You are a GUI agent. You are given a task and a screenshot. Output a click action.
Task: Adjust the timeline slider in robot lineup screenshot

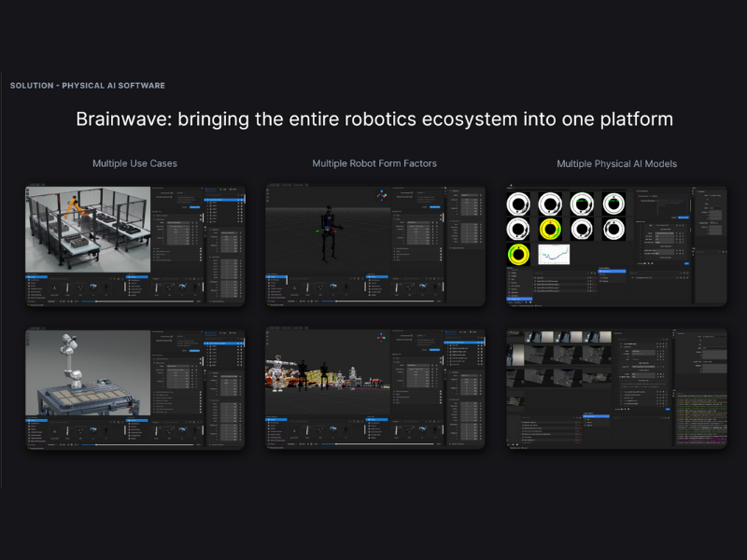[x=377, y=444]
